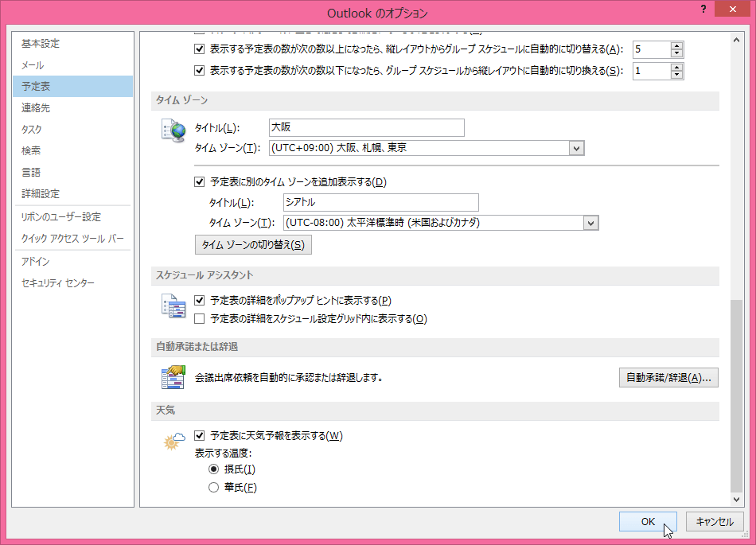756x545 pixels.
Task: Click the 自動承諾または辞退 section header
Action: click(x=435, y=347)
